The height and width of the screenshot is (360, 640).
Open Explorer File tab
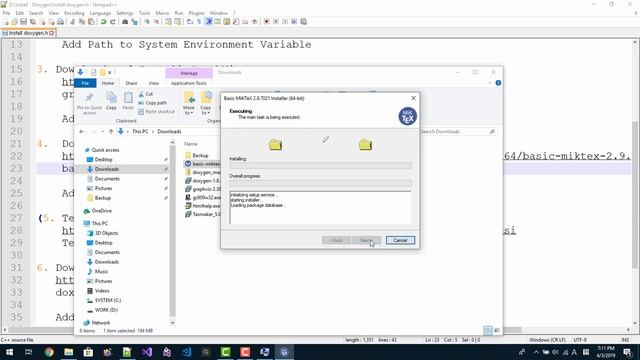tap(85, 83)
